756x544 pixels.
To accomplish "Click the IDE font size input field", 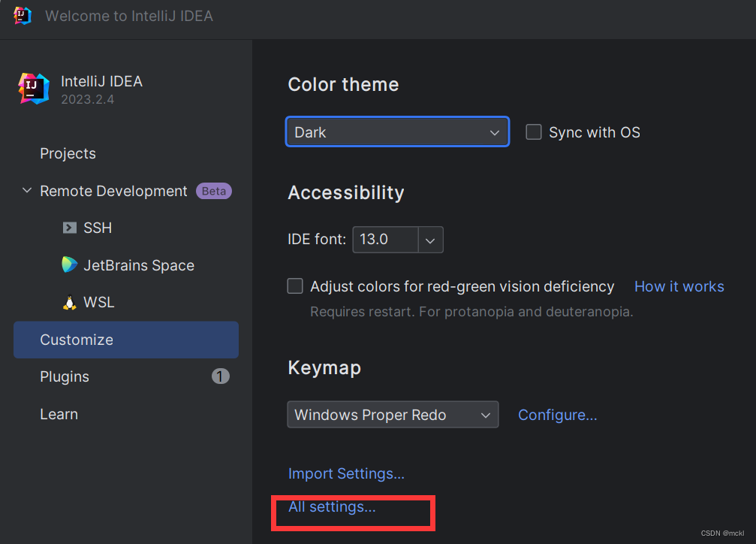I will coord(384,240).
